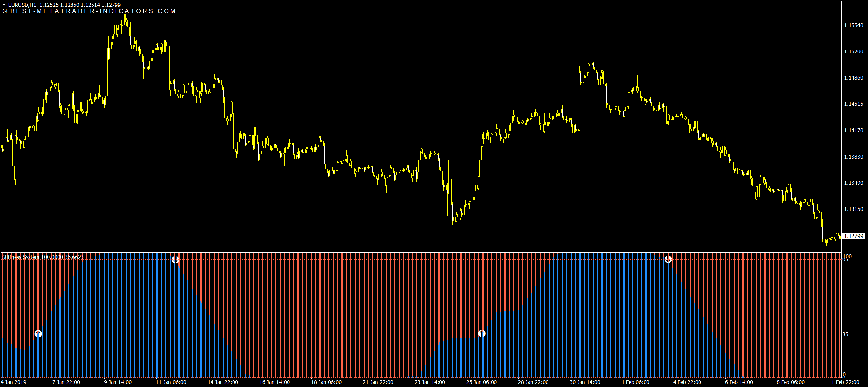Click the 11 Feb 22:00 time label
The width and height of the screenshot is (868, 387).
pyautogui.click(x=843, y=382)
